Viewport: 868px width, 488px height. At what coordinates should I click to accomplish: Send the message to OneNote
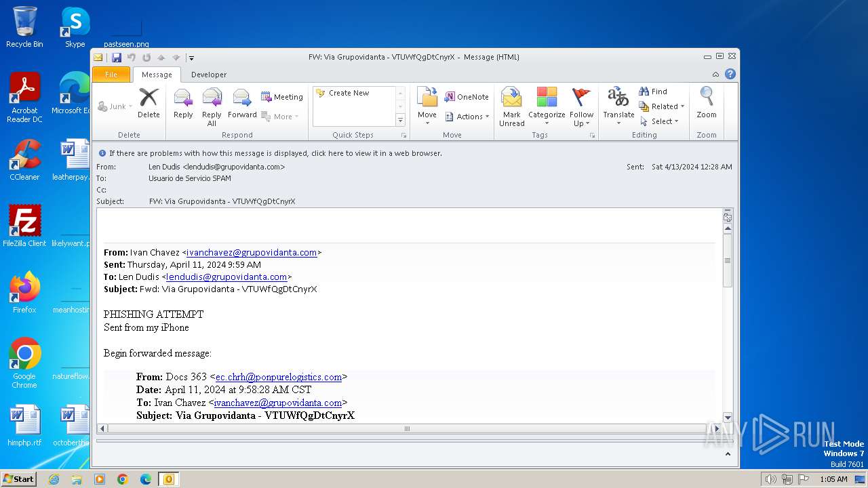467,97
